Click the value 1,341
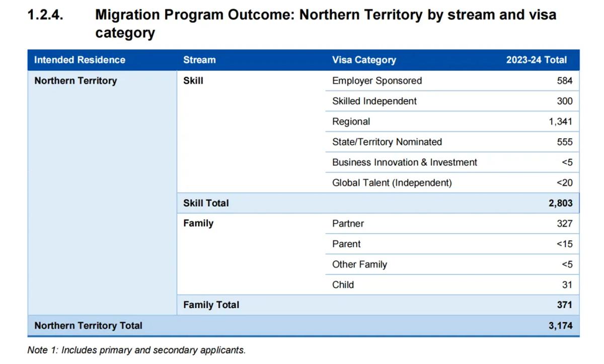604x364 pixels. coord(561,122)
